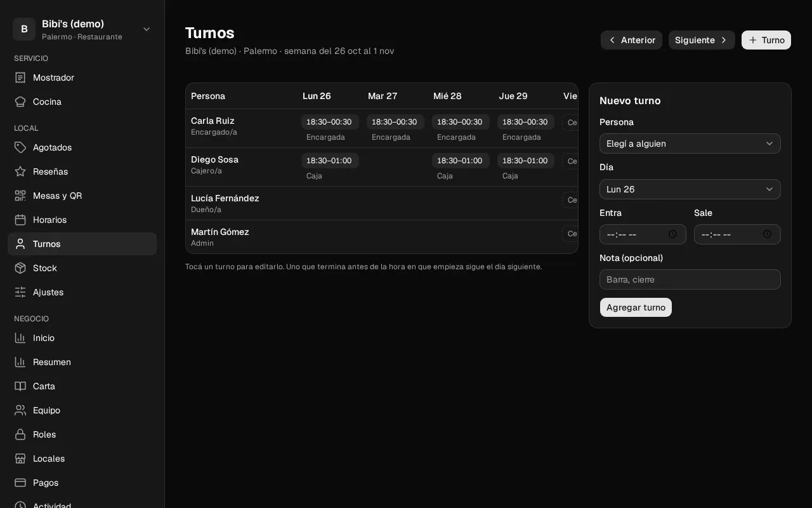812x508 pixels.
Task: Open the Día 'Lun 26' dropdown
Action: click(690, 189)
